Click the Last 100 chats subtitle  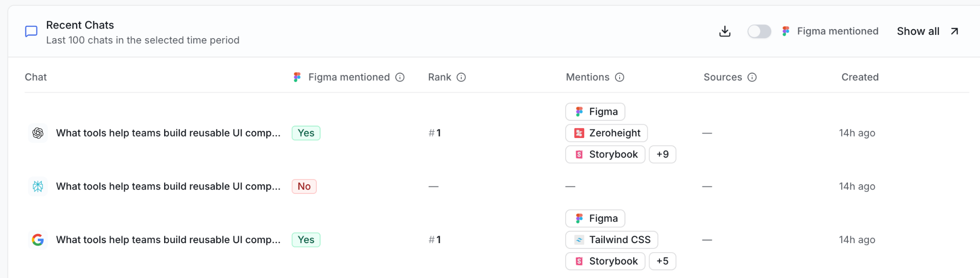point(143,40)
